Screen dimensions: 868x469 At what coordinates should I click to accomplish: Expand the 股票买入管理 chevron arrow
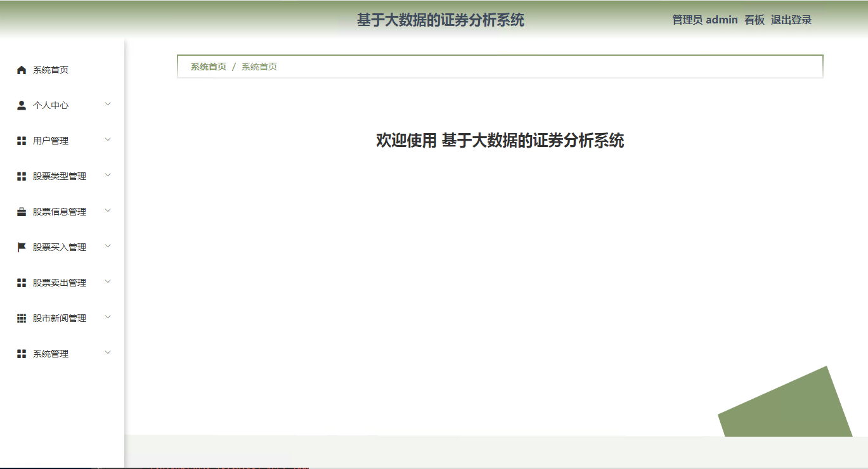click(x=108, y=246)
